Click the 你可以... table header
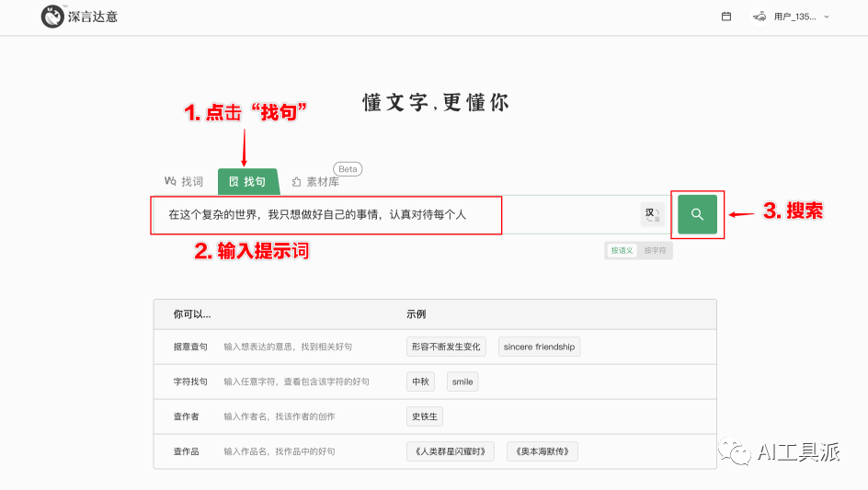This screenshot has width=868, height=490. pyautogui.click(x=192, y=314)
